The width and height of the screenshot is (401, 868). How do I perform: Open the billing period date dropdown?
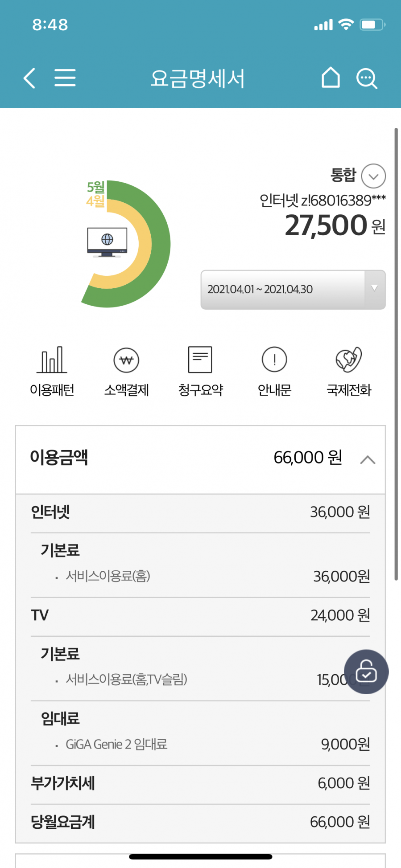tap(293, 290)
